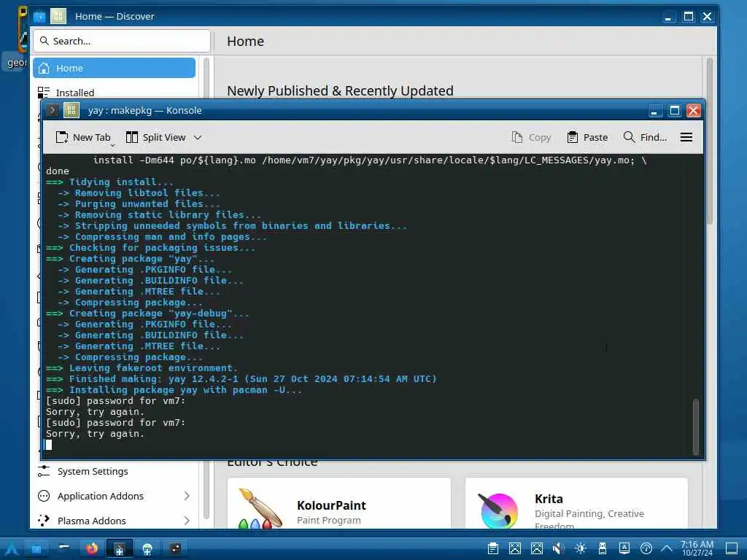The width and height of the screenshot is (747, 560).
Task: Expand the Plasma Addons chevron
Action: click(187, 521)
